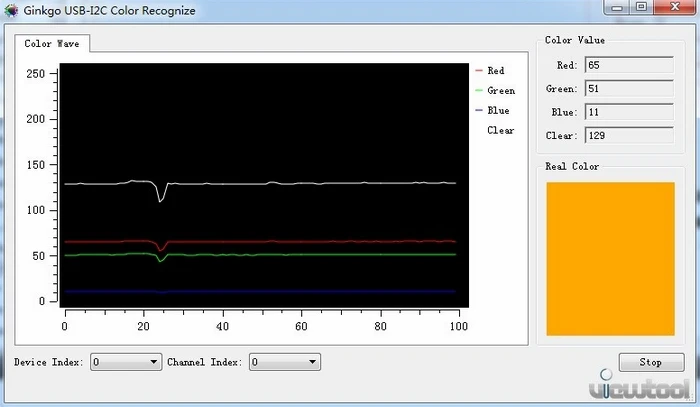Image resolution: width=700 pixels, height=407 pixels.
Task: Click the Red value field
Action: 629,65
